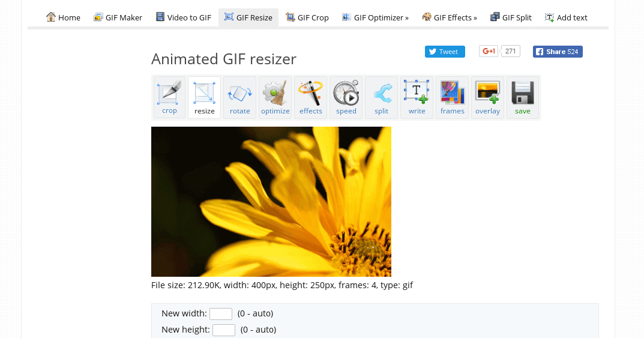The width and height of the screenshot is (644, 338).
Task: Click the Animated GIF resizer heading
Action: pos(224,59)
